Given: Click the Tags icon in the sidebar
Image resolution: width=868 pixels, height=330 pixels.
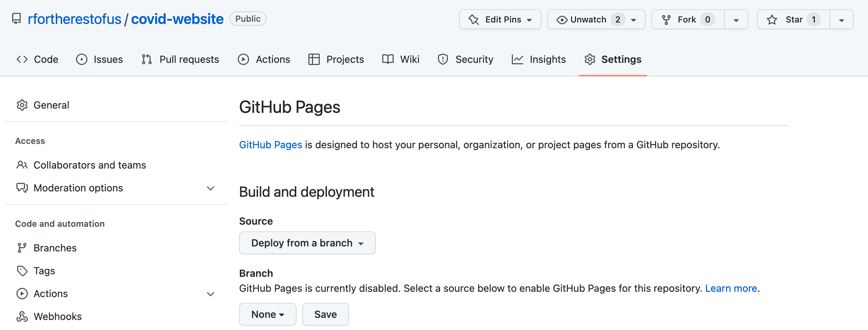Looking at the screenshot, I should tap(22, 270).
